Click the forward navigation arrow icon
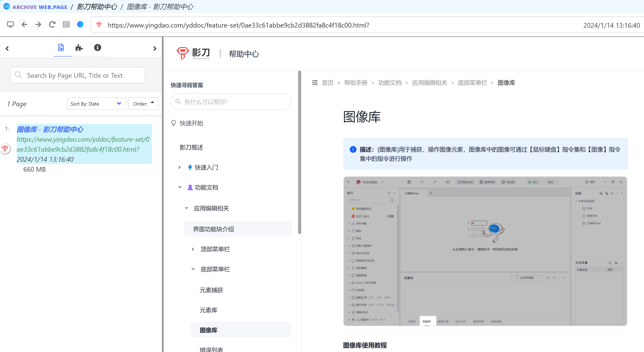Image resolution: width=644 pixels, height=352 pixels. click(38, 25)
